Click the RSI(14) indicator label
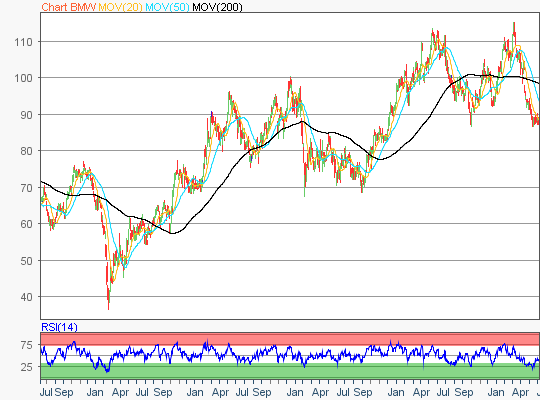Image resolution: width=540 pixels, height=400 pixels. click(x=59, y=327)
